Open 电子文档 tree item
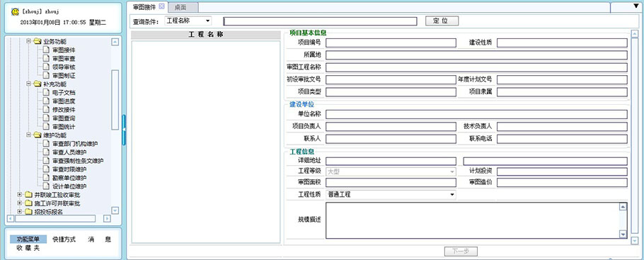644x260 pixels. 64,93
